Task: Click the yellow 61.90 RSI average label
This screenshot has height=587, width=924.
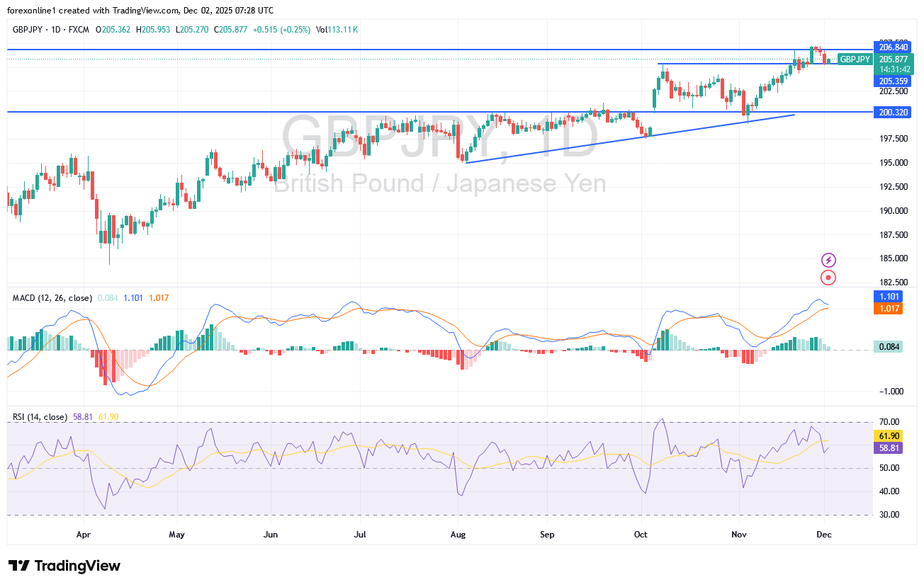Action: coord(889,436)
